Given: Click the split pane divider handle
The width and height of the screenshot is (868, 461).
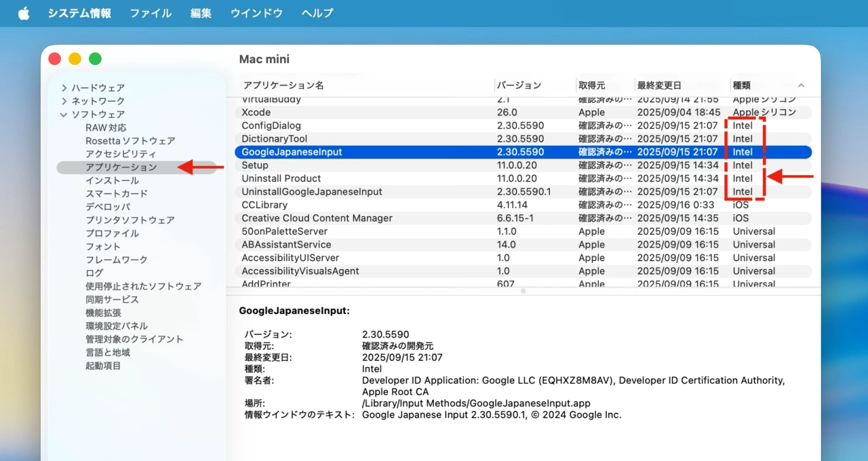Looking at the screenshot, I should [x=523, y=291].
